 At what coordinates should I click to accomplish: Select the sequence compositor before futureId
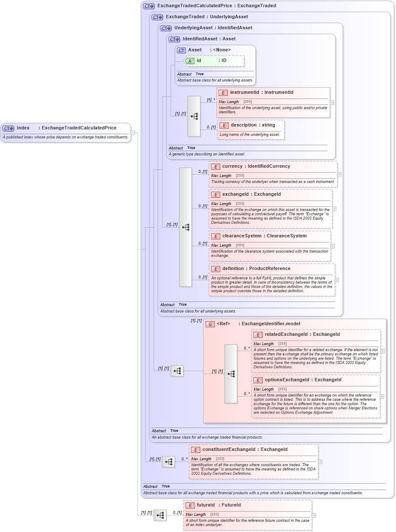pyautogui.click(x=160, y=515)
